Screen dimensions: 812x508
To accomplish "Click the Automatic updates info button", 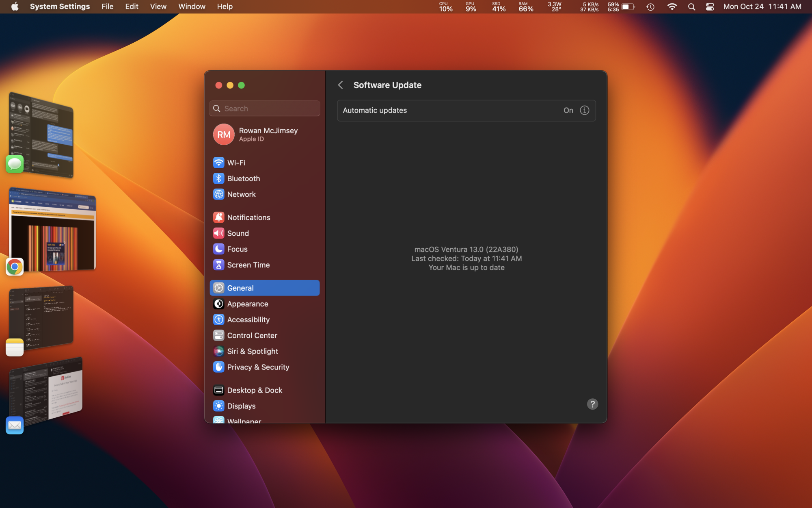I will tap(584, 110).
